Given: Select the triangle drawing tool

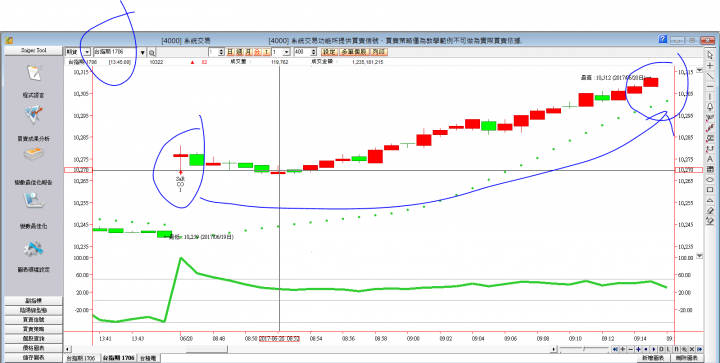Looking at the screenshot, I should pyautogui.click(x=710, y=200).
